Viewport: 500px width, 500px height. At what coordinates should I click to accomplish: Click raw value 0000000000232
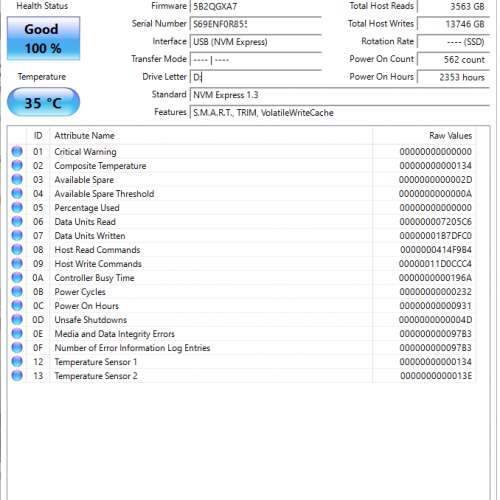click(x=435, y=292)
